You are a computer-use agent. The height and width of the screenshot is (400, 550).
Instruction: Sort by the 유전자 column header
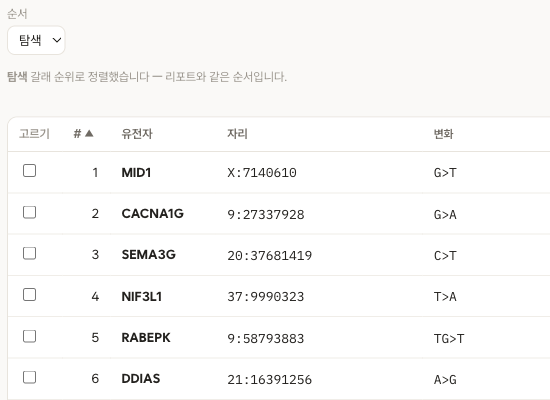[x=137, y=134]
